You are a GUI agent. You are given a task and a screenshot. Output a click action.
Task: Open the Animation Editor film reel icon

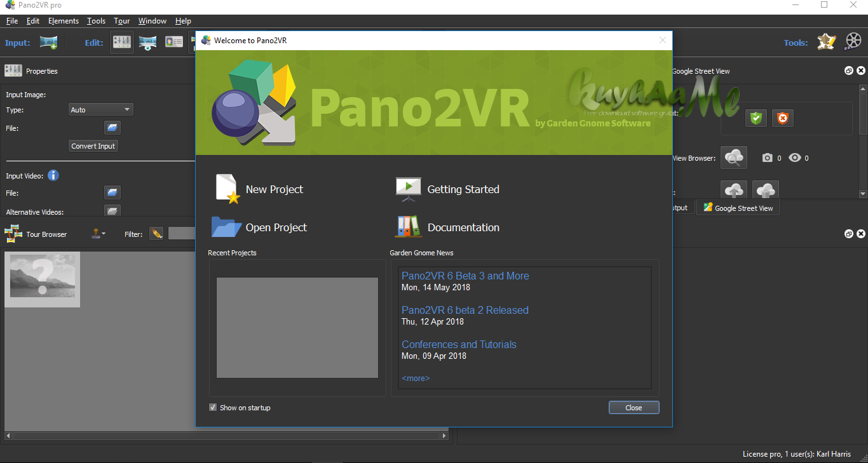point(853,43)
